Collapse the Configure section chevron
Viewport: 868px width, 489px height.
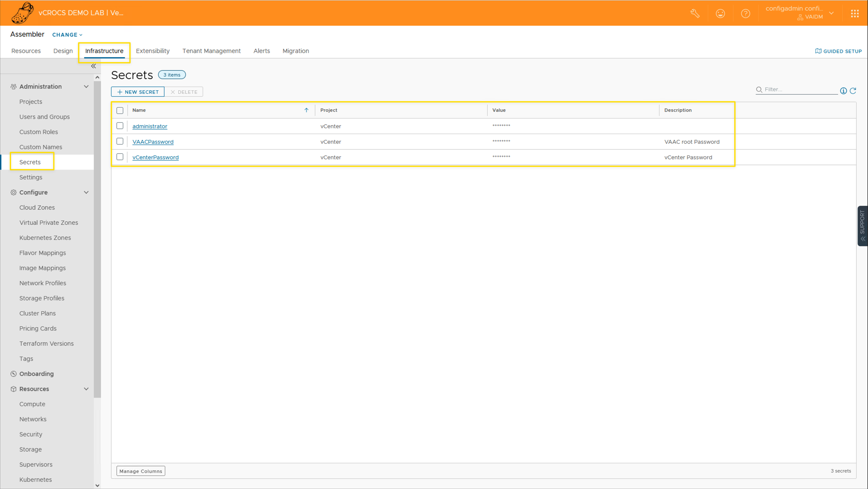tap(86, 192)
